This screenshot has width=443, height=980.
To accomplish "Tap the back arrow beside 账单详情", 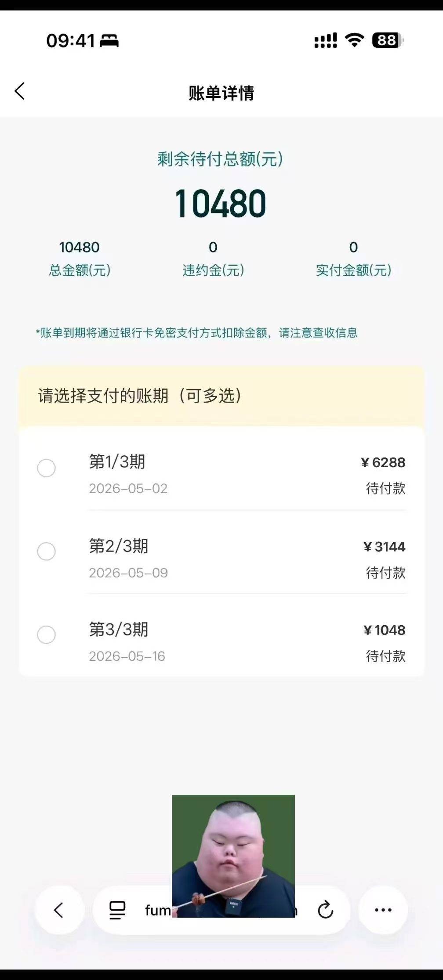I will pos(20,91).
